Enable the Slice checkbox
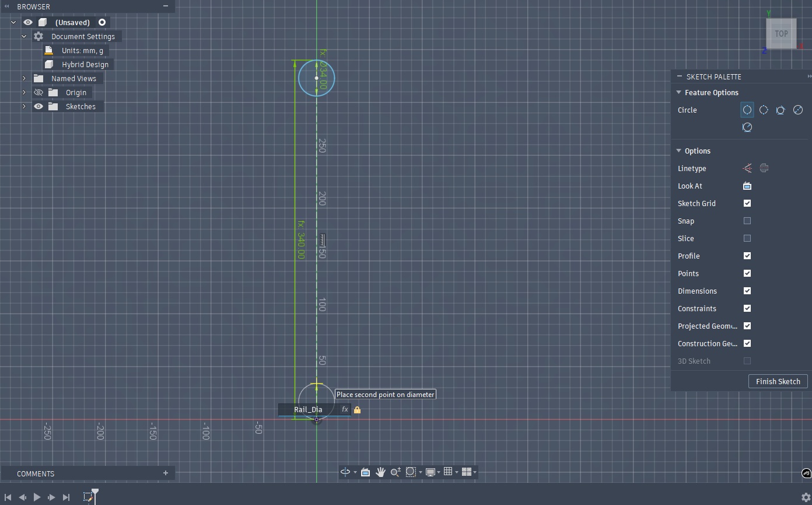 coord(747,238)
